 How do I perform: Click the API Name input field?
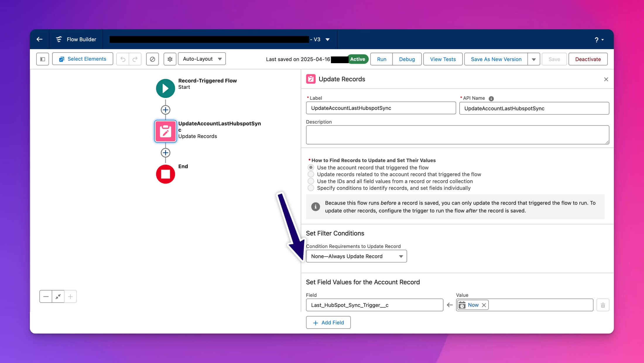click(x=534, y=108)
